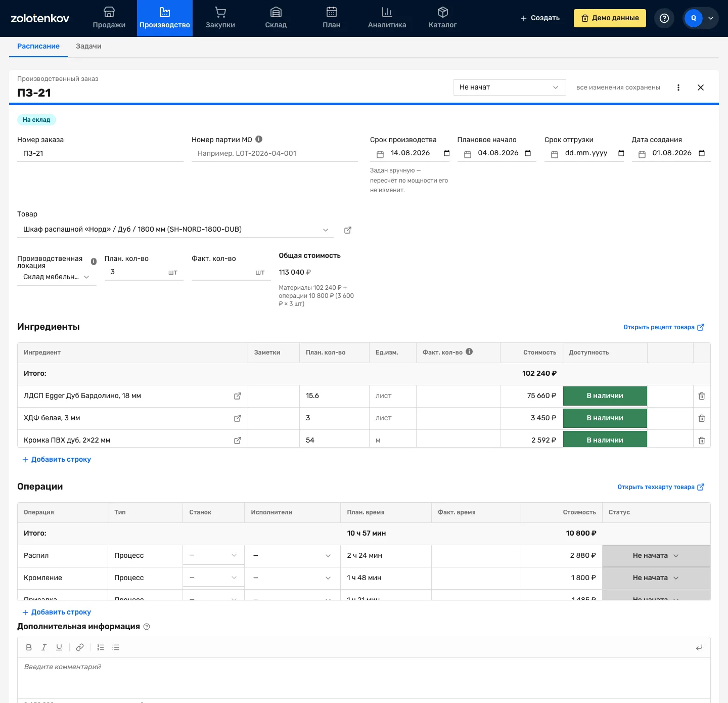Screen dimensions: 728x703
Task: Delete the ХДФ белая ingredient row
Action: [x=702, y=418]
